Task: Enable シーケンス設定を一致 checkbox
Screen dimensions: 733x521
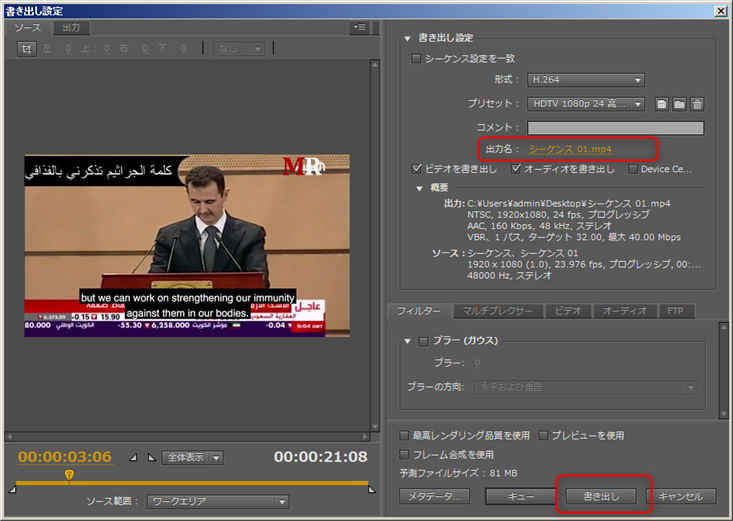Action: click(416, 58)
